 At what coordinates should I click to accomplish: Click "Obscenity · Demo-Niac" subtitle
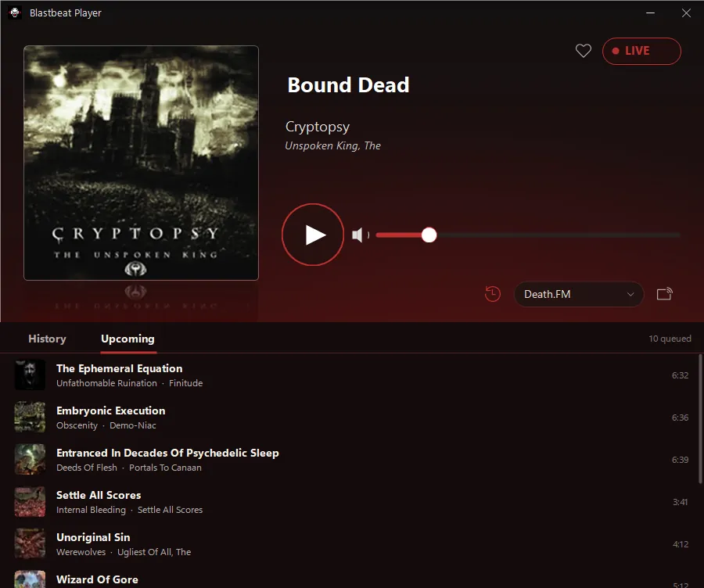tap(106, 425)
